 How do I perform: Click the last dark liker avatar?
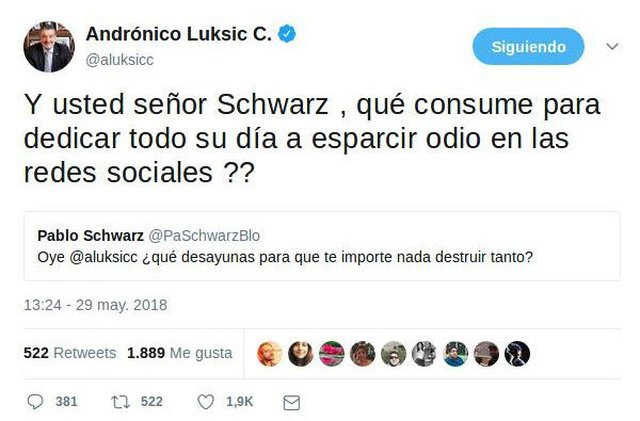click(517, 354)
